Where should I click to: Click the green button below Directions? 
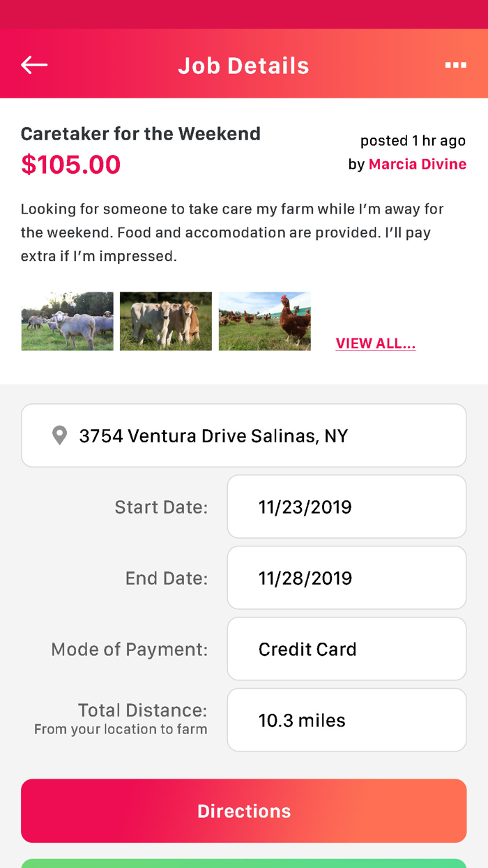244,864
